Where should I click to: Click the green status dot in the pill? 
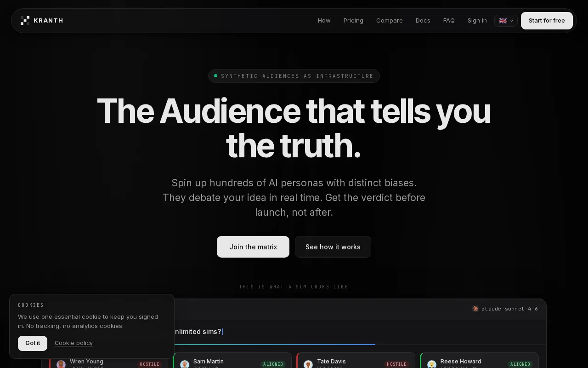[x=215, y=76]
